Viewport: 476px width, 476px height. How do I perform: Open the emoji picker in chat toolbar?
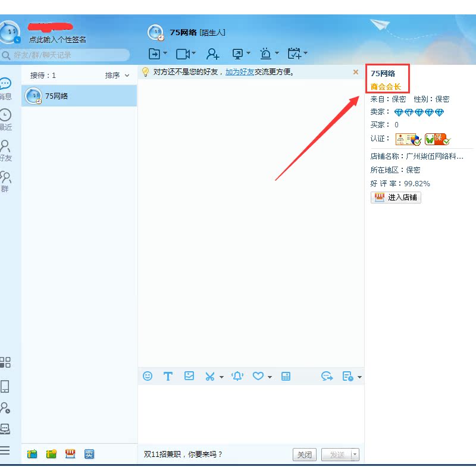[x=148, y=376]
